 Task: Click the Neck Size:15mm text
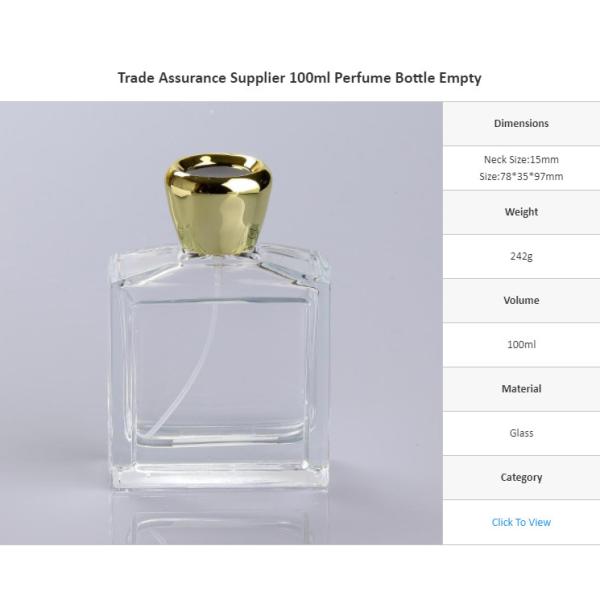pos(521,159)
